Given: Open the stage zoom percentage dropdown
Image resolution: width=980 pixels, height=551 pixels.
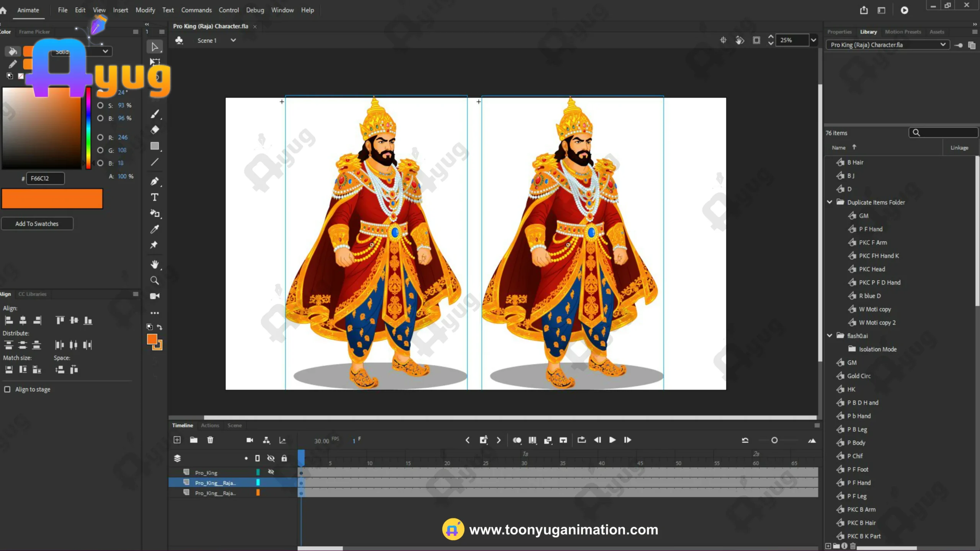Looking at the screenshot, I should (x=813, y=40).
